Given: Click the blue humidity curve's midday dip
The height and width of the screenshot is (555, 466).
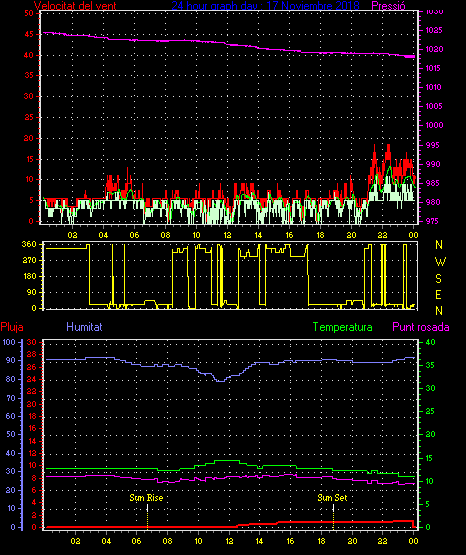Looking at the screenshot, I should coord(220,381).
